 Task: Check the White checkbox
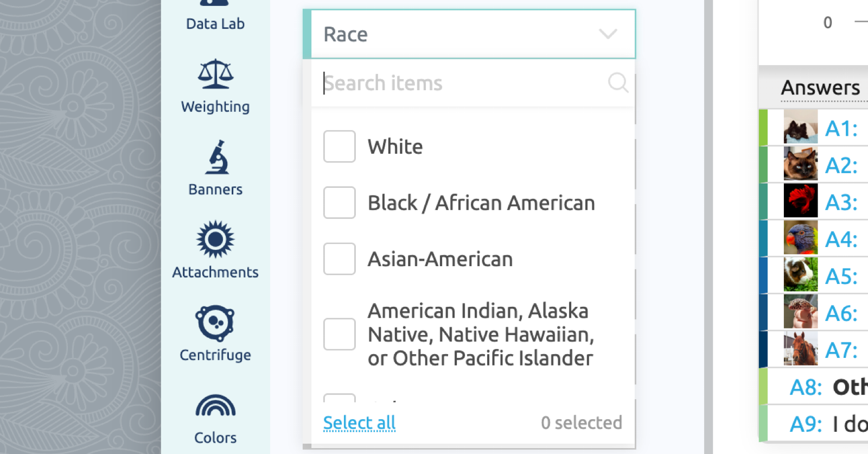coord(340,147)
